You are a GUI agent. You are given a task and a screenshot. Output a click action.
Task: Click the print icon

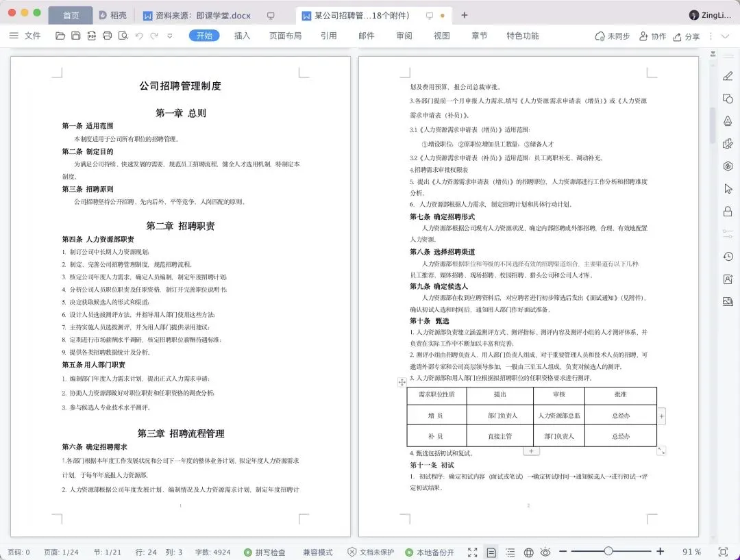pos(107,36)
